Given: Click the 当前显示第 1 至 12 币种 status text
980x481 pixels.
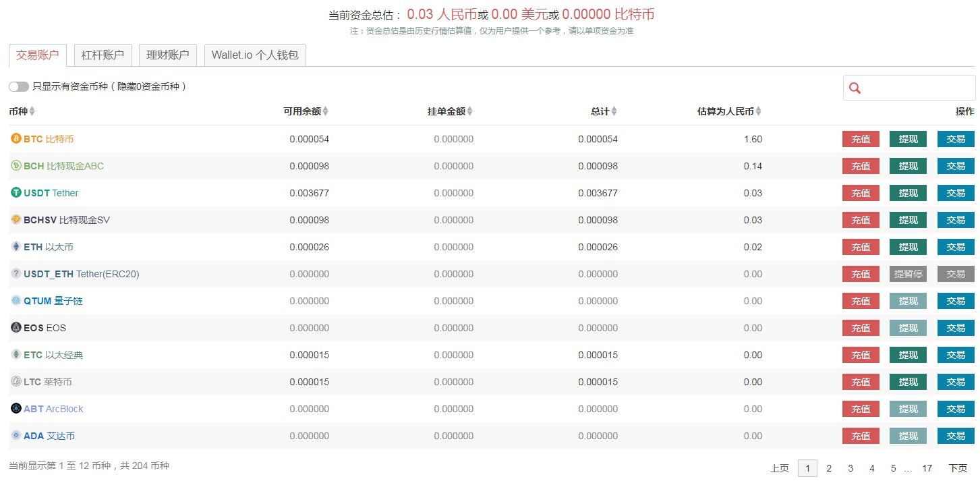Looking at the screenshot, I should pyautogui.click(x=89, y=465).
